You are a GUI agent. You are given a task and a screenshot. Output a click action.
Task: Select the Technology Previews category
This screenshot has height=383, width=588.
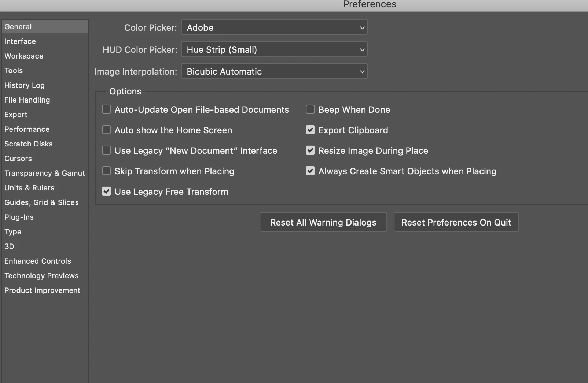(41, 276)
